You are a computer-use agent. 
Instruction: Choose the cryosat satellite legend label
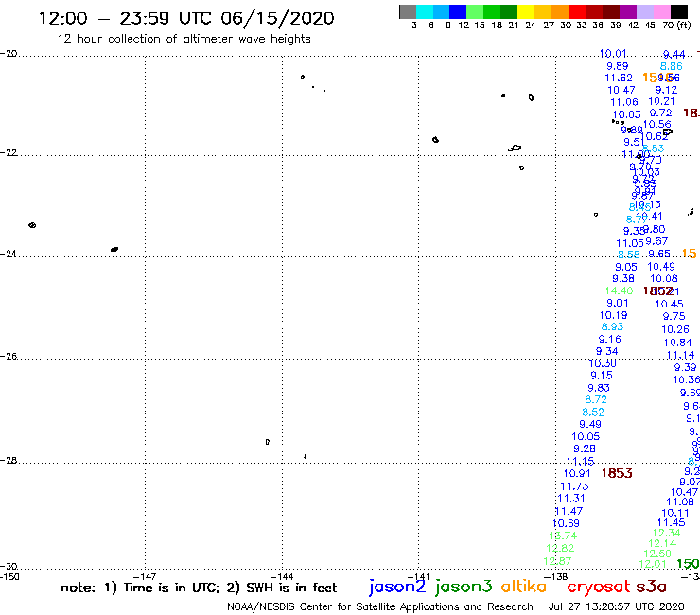point(599,587)
